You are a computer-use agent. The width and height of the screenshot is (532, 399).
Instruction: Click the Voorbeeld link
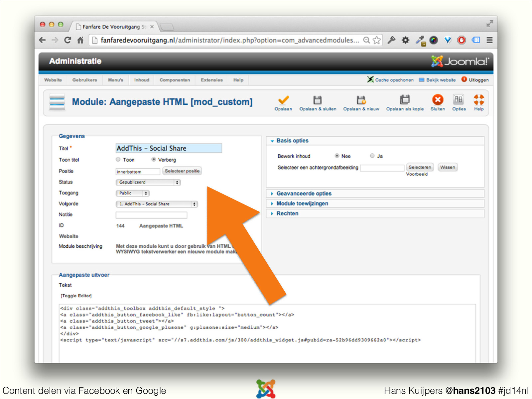click(417, 174)
